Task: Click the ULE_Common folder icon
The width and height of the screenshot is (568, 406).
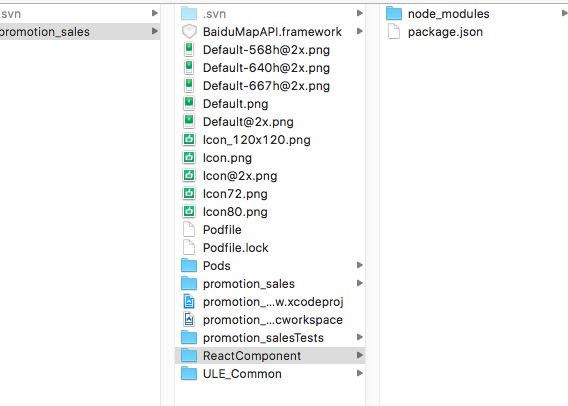Action: [189, 373]
